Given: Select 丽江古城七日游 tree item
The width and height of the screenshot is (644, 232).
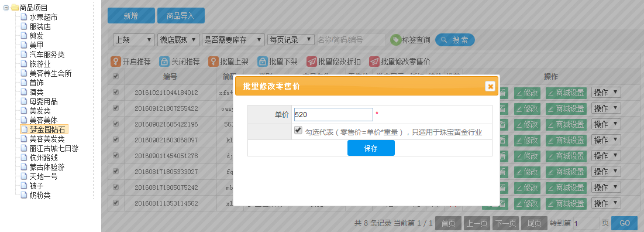Looking at the screenshot, I should 54,148.
